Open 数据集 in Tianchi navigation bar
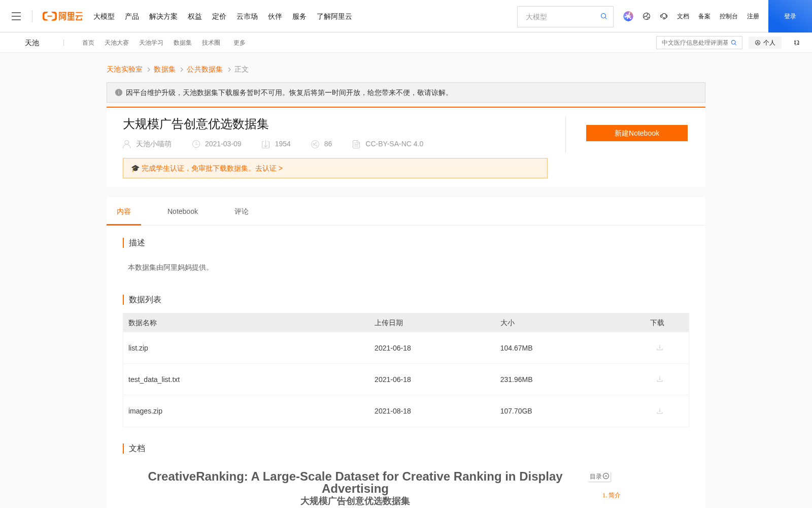This screenshot has height=508, width=812. pos(183,43)
